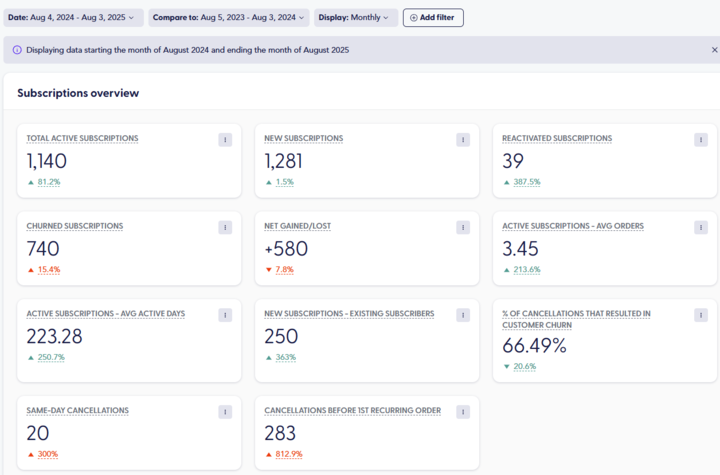Click the New Subscriptions - Existing Subscribers title
The width and height of the screenshot is (720, 475).
tap(349, 314)
